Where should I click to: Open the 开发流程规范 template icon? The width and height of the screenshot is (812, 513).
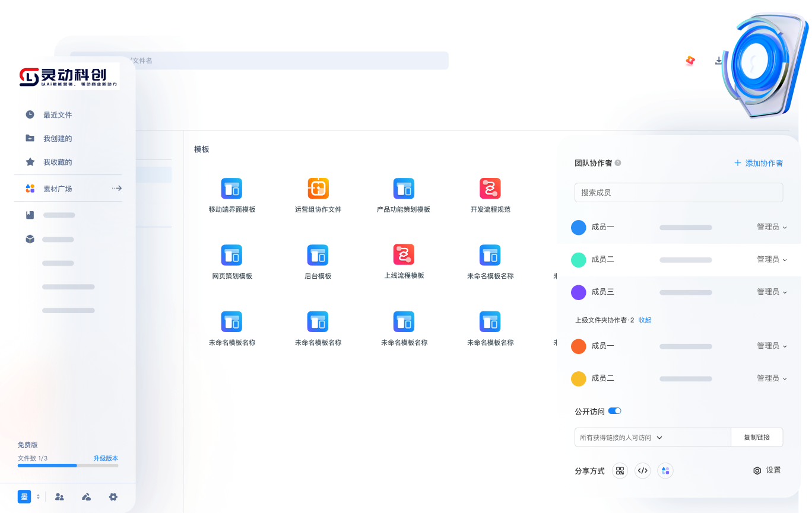click(x=490, y=189)
